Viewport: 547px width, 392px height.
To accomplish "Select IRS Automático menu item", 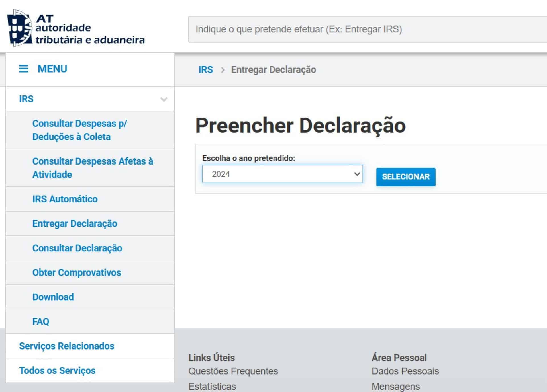I will (65, 199).
